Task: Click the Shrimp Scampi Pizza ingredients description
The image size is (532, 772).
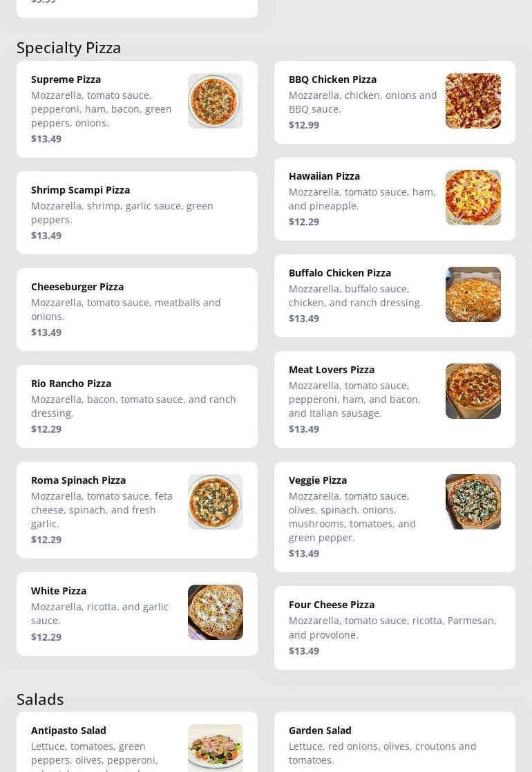Action: point(122,213)
